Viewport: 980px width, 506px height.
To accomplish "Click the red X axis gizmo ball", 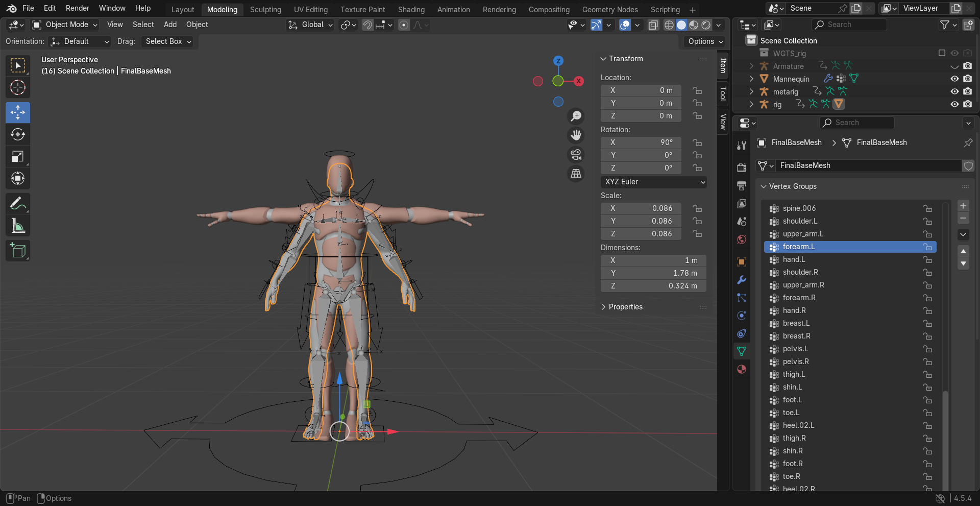I will coord(578,81).
